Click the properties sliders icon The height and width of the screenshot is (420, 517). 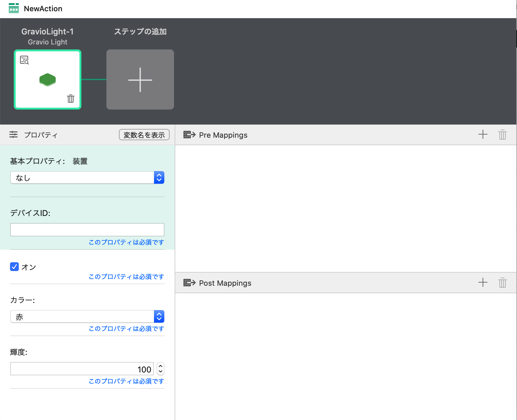tap(13, 135)
